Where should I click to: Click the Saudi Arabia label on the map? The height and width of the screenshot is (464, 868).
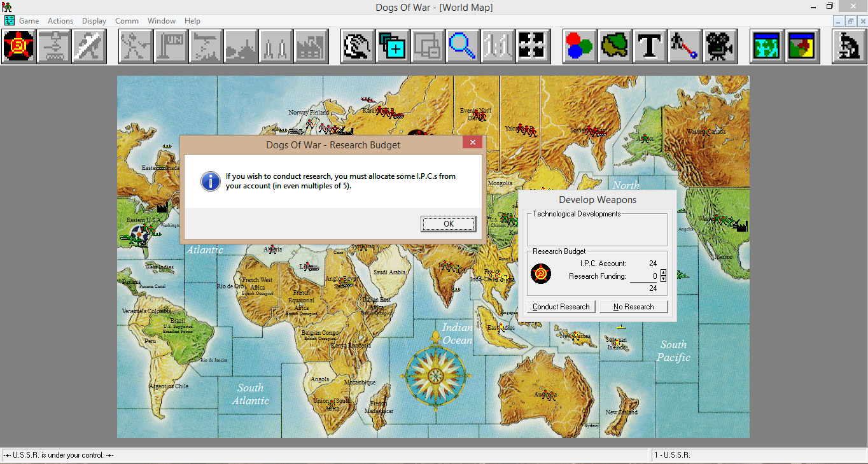point(389,272)
